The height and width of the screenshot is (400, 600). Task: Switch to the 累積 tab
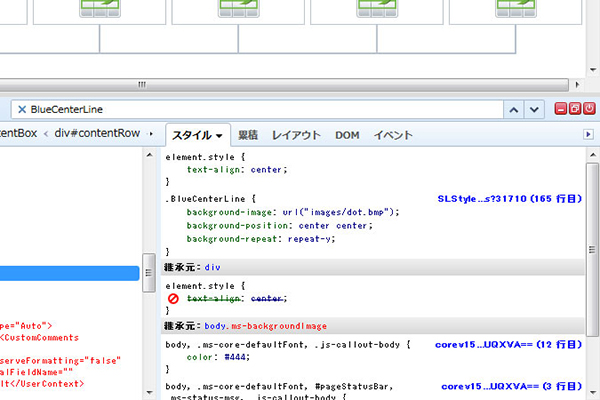[248, 135]
